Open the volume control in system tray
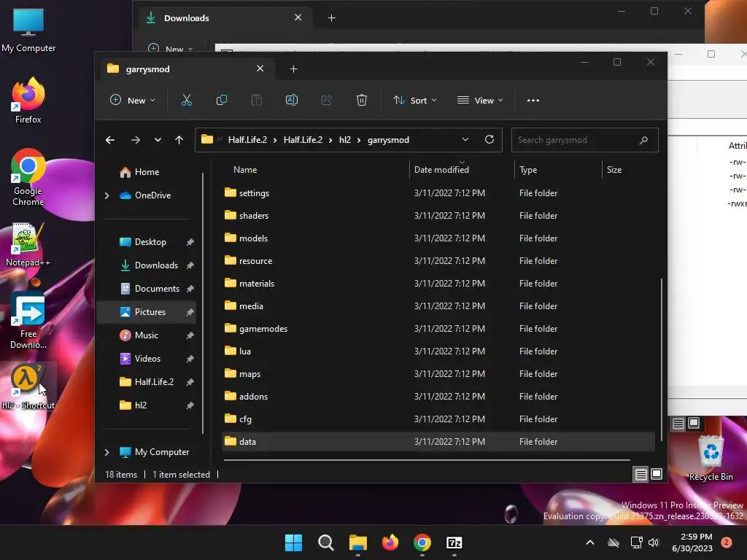The height and width of the screenshot is (560, 747). click(654, 542)
